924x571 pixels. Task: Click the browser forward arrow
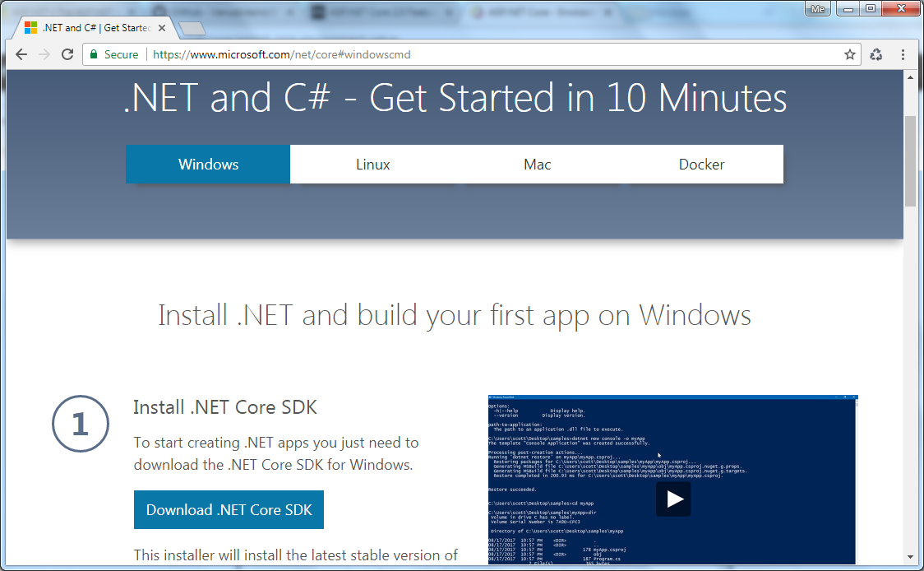[x=44, y=55]
